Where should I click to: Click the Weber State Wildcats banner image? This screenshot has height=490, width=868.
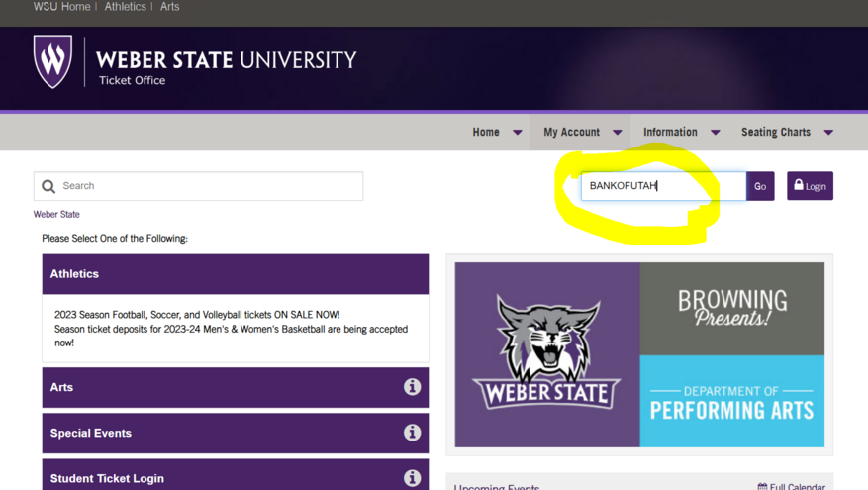[547, 354]
